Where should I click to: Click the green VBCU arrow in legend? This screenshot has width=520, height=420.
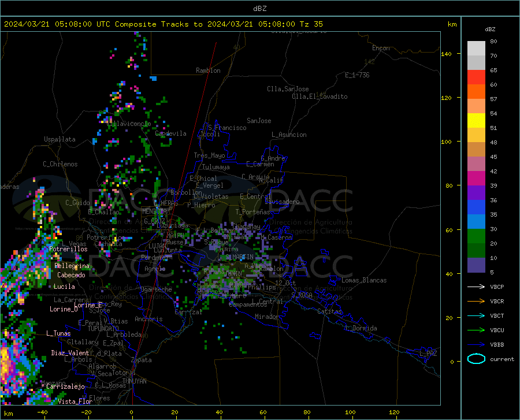click(476, 330)
